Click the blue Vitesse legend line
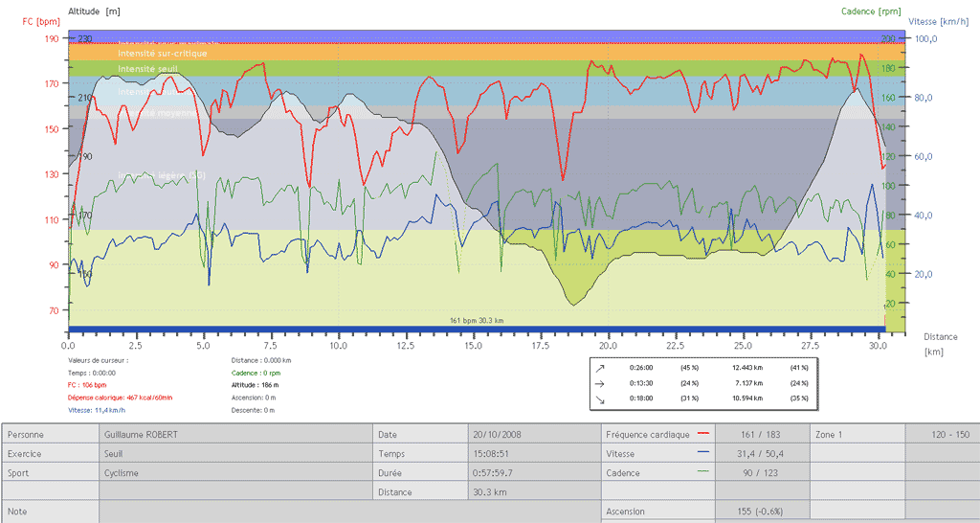Screen dimensions: 980x523 (x=705, y=453)
